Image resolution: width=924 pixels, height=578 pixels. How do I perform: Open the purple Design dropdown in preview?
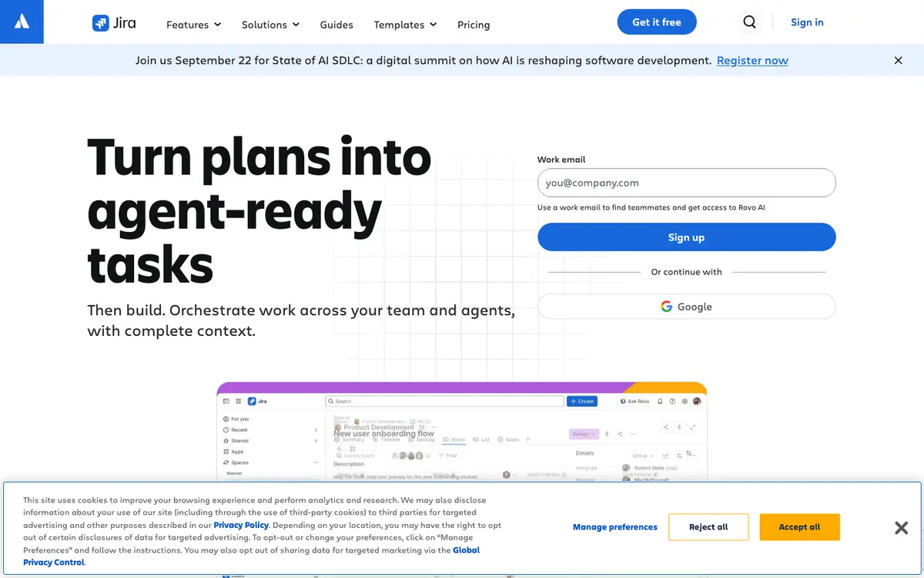584,434
